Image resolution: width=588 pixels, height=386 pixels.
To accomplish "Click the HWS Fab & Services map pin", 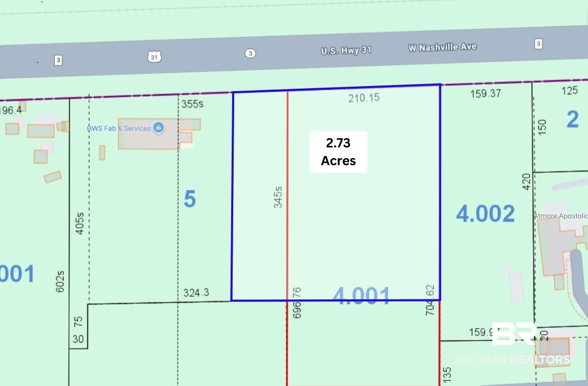I will pos(159,128).
